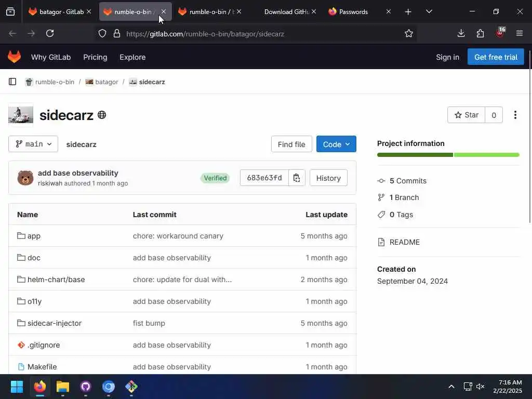The image size is (532, 399).
Task: Open Windows Start menu
Action: 17,387
